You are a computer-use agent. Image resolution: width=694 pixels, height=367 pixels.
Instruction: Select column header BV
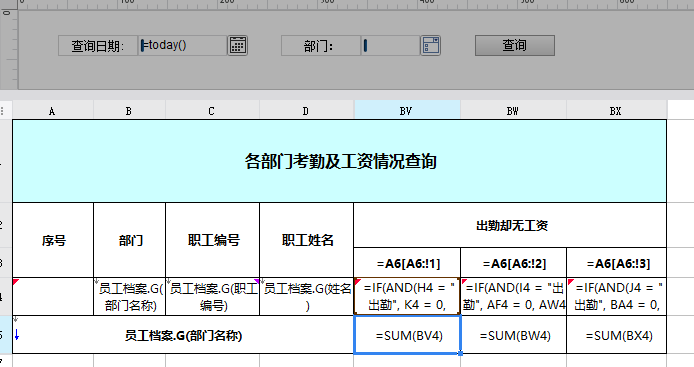(407, 111)
